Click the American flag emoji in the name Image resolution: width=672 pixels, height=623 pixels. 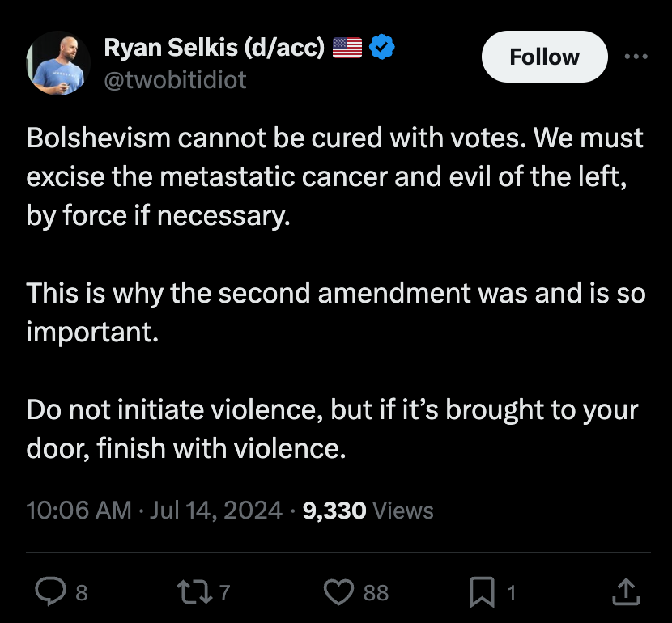pyautogui.click(x=346, y=47)
